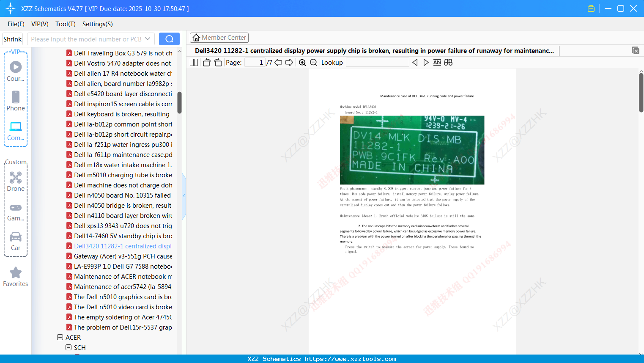Open the model number dropdown arrow

[x=148, y=39]
